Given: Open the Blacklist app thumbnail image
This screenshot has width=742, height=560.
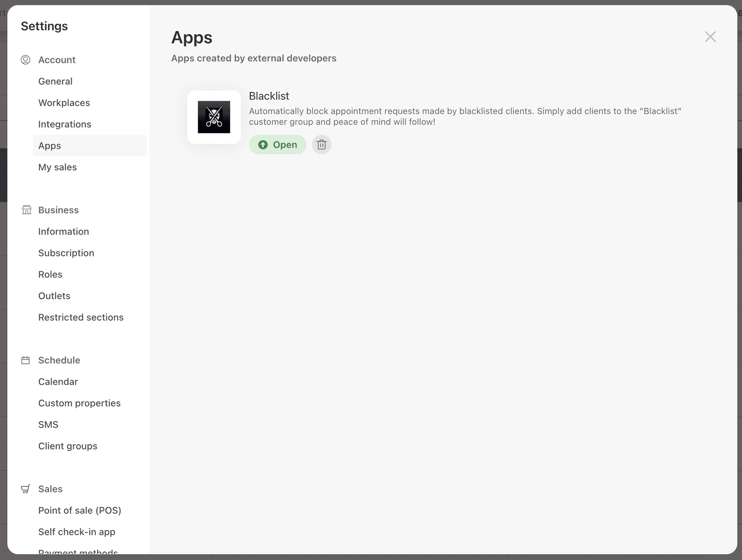Looking at the screenshot, I should pyautogui.click(x=214, y=117).
